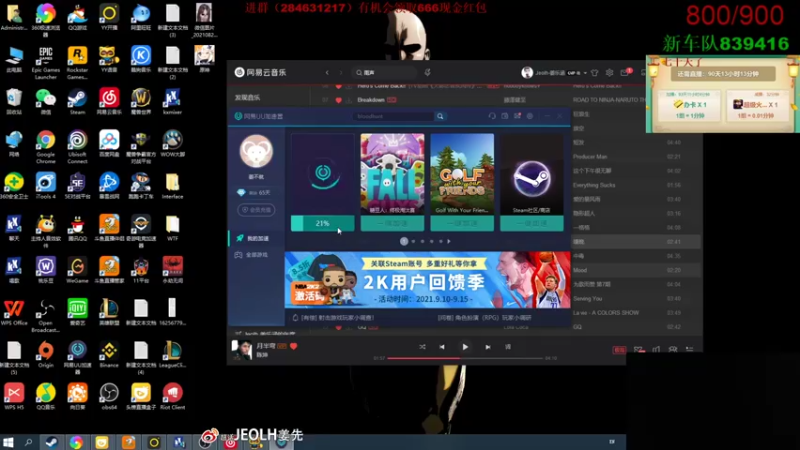Click the accelerate button under Steam community
The height and width of the screenshot is (450, 800).
pos(532,223)
